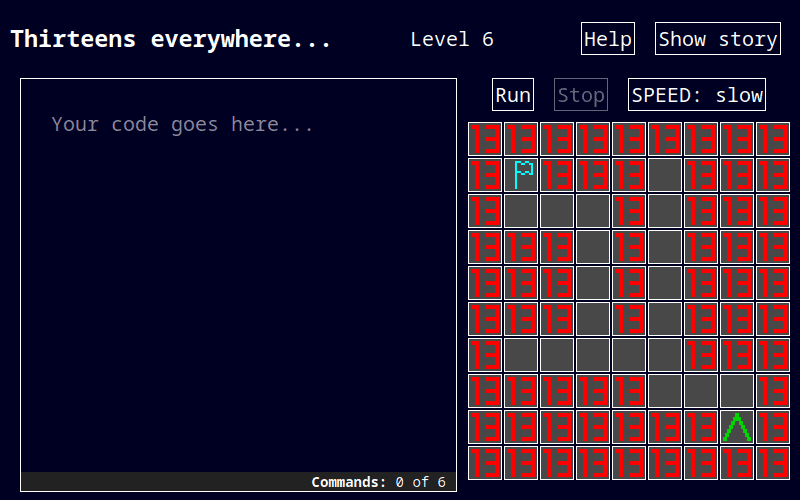The image size is (800, 500).
Task: Click the 13 tile left of the green arrow
Action: click(701, 427)
